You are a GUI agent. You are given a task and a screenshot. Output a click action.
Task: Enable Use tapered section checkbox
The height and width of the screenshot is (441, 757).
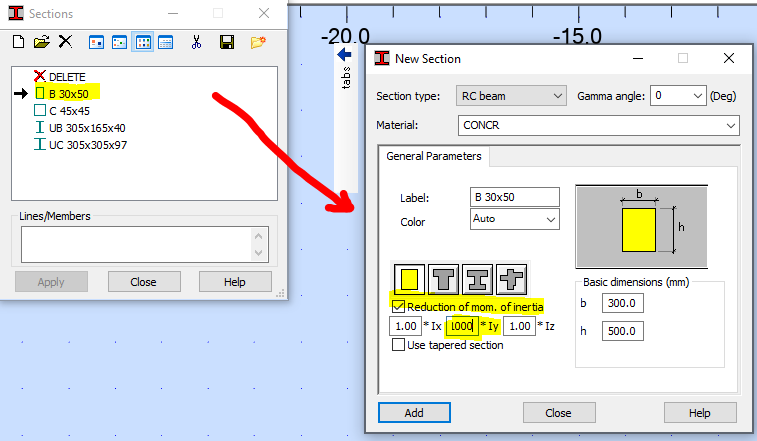398,345
